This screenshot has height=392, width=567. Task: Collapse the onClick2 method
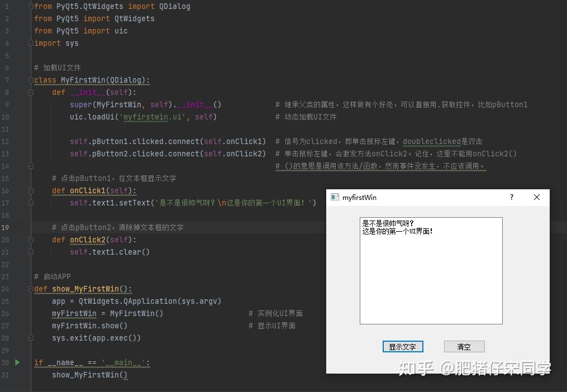tap(31, 240)
